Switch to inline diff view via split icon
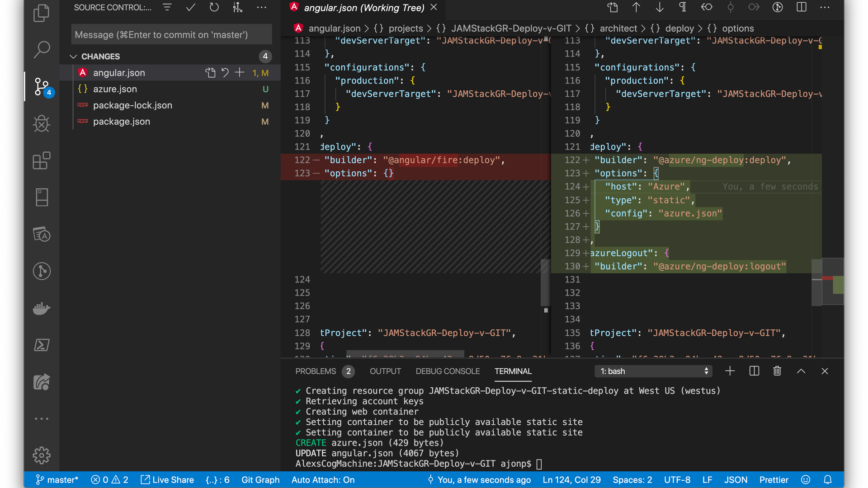Viewport: 868px width, 488px height. 802,7
